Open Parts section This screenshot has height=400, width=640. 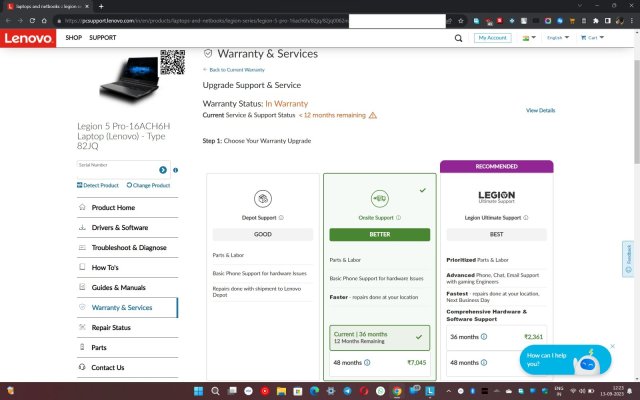tap(127, 347)
